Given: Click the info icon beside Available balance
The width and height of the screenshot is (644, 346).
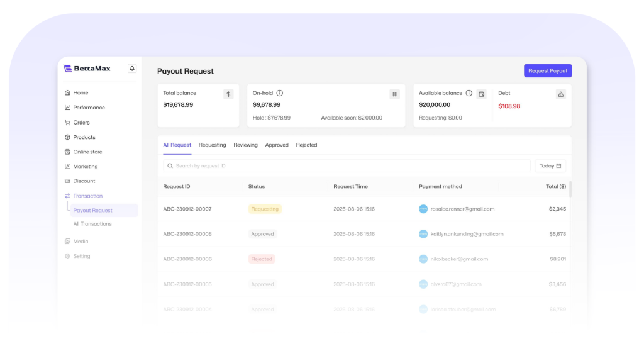Looking at the screenshot, I should tap(469, 93).
